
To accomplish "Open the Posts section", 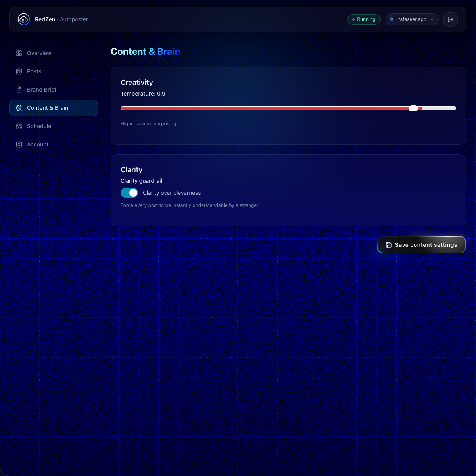I will coord(54,71).
